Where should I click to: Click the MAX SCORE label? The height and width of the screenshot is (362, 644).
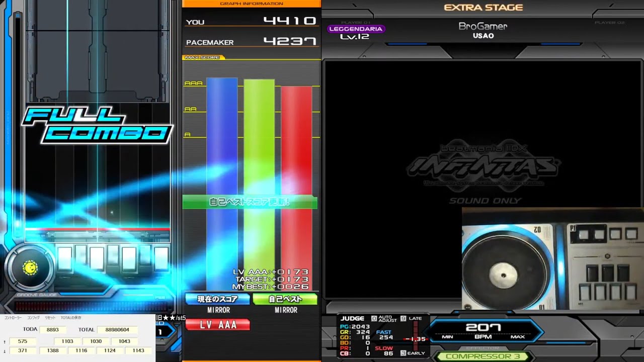202,57
